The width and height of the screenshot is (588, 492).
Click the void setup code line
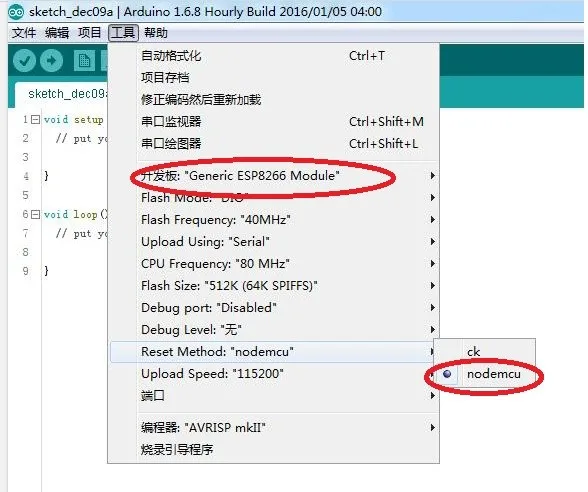[74, 120]
